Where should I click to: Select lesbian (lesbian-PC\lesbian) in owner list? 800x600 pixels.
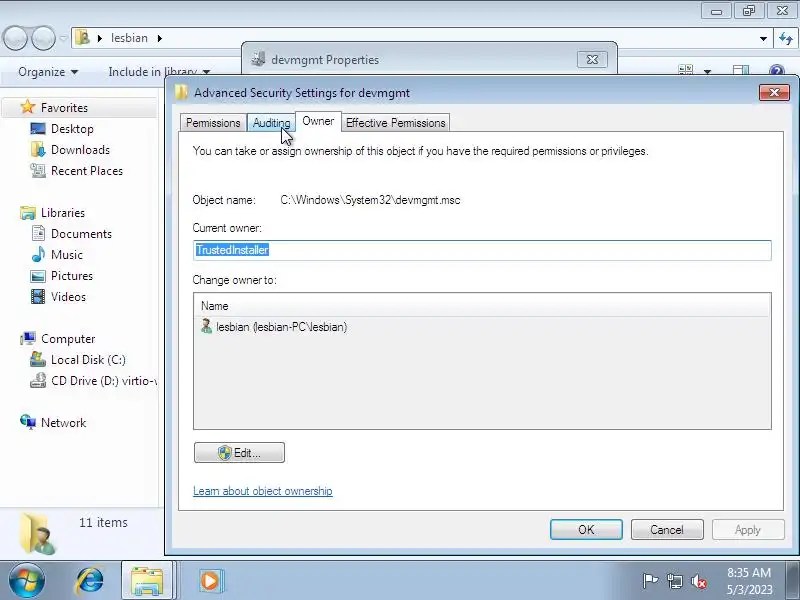(281, 327)
